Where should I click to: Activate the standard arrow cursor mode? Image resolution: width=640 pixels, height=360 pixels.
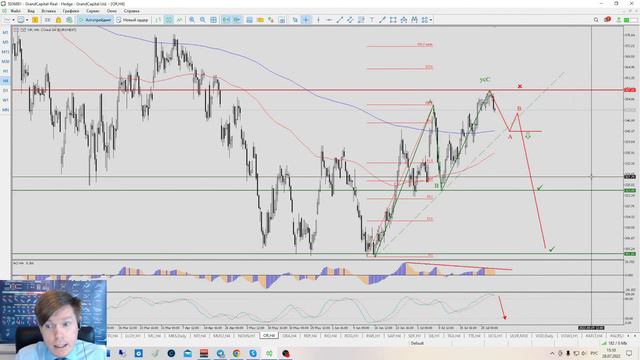point(295,20)
